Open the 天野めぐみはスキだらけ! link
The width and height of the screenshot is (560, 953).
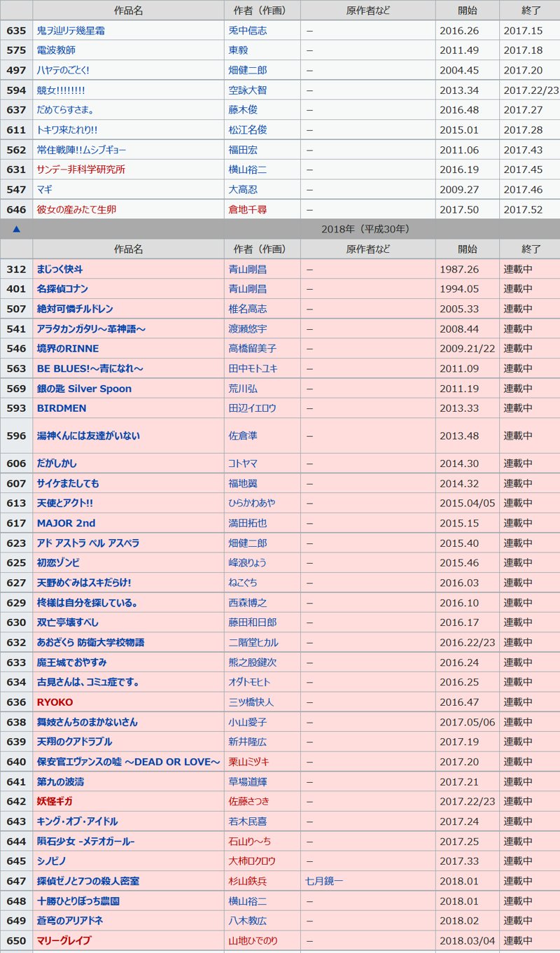pos(84,583)
